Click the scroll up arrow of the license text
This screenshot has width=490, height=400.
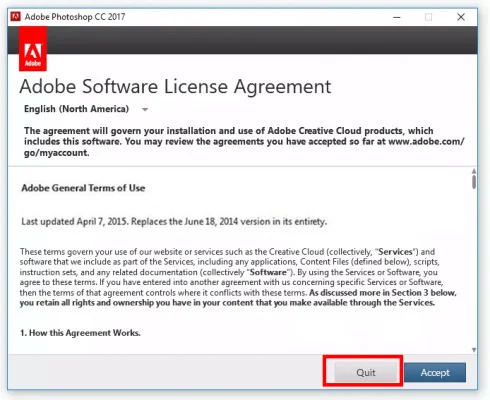click(474, 171)
